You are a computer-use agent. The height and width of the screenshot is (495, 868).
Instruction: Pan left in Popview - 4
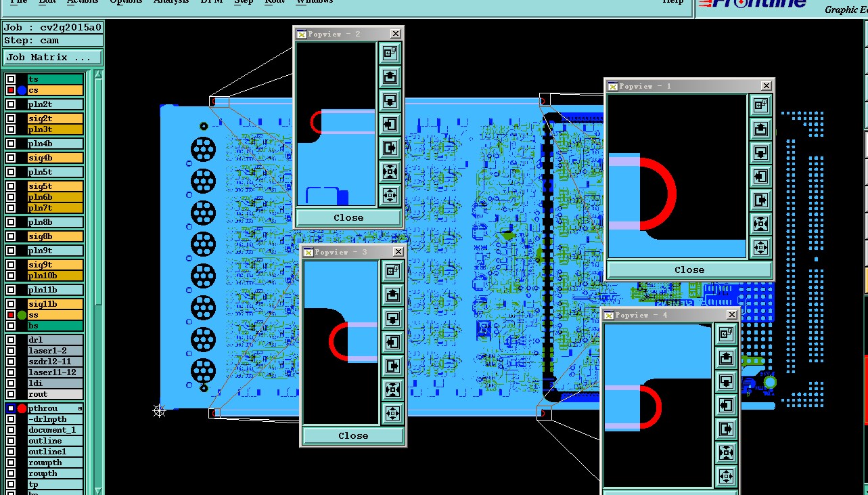click(726, 406)
